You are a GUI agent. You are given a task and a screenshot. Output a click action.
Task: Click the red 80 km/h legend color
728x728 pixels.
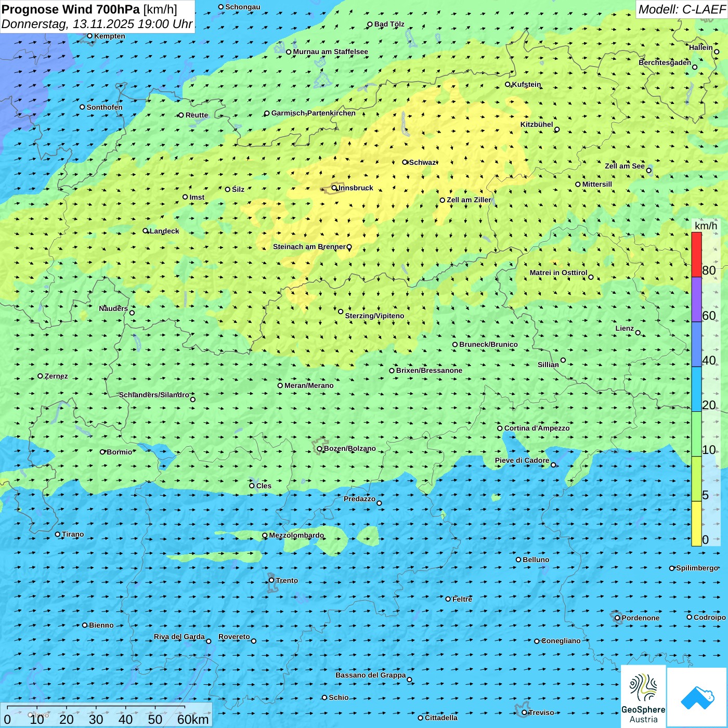pos(696,255)
